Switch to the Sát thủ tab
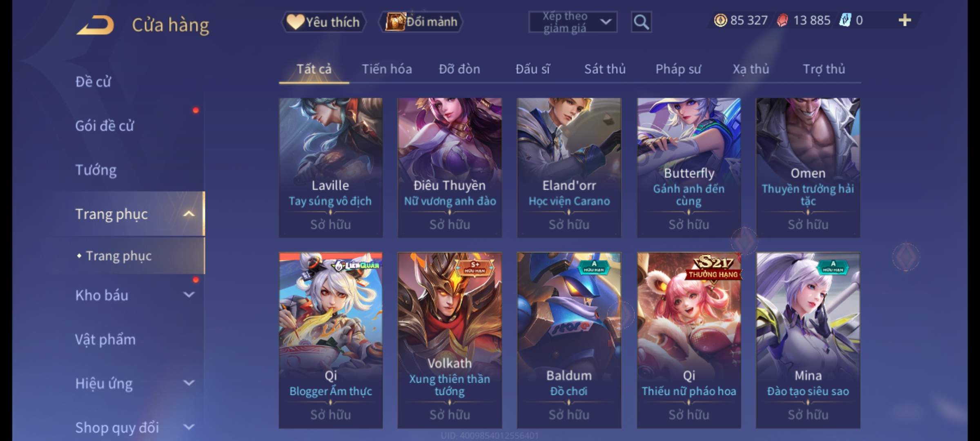The height and width of the screenshot is (441, 980). pos(605,69)
